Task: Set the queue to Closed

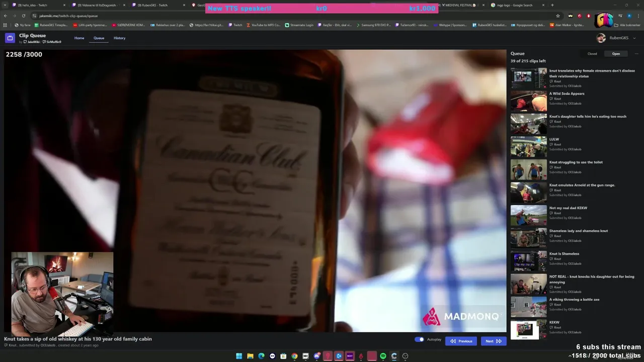Action: pos(592,54)
